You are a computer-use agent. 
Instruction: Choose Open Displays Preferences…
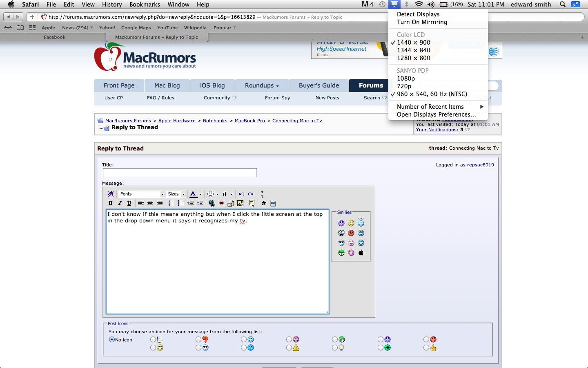pos(438,114)
